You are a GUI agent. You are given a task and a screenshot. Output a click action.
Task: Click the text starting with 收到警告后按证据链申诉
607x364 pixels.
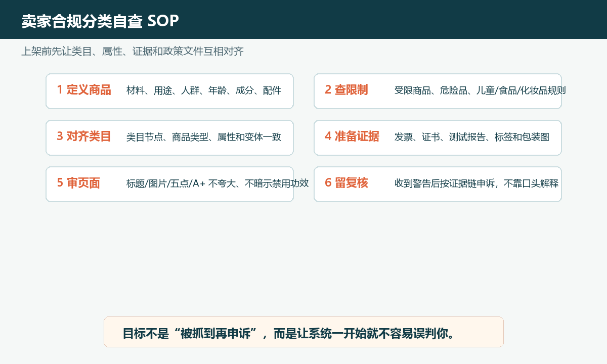pyautogui.click(x=476, y=184)
